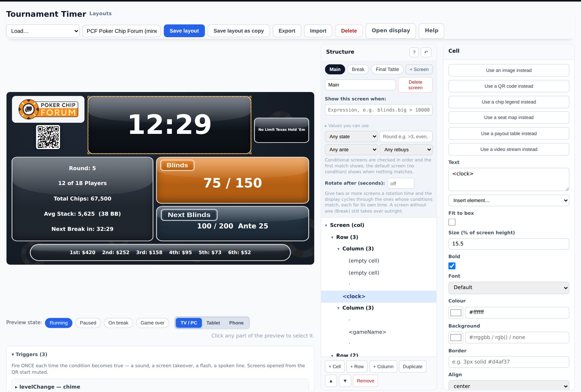
Task: Set preview state to On break
Action: [118, 323]
